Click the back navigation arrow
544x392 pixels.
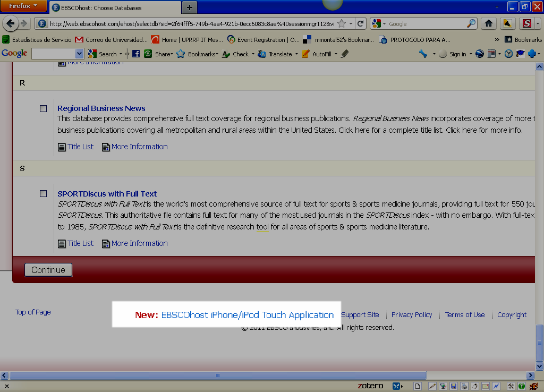coord(11,23)
